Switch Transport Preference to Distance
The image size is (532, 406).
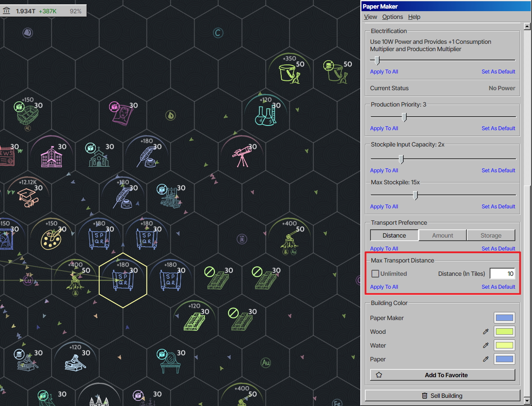coord(394,235)
